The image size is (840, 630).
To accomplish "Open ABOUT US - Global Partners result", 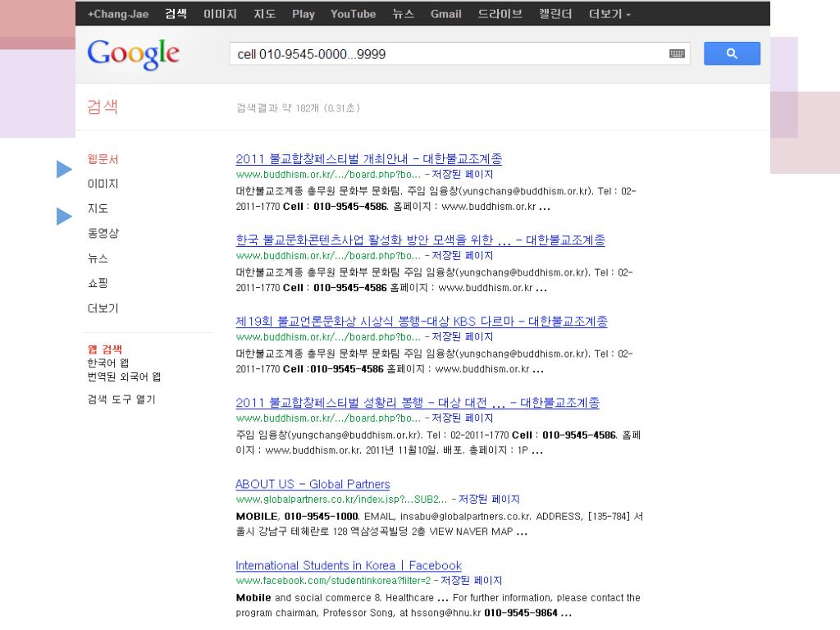I will [x=313, y=484].
